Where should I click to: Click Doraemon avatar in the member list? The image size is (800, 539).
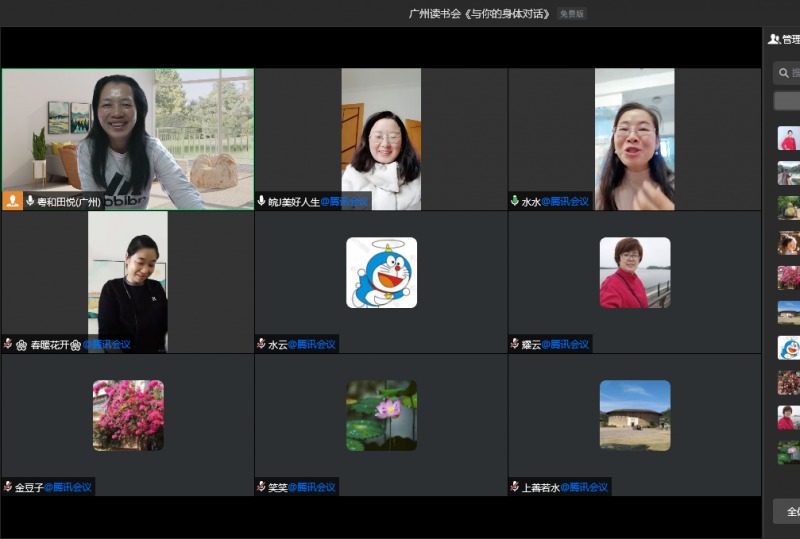coord(788,347)
